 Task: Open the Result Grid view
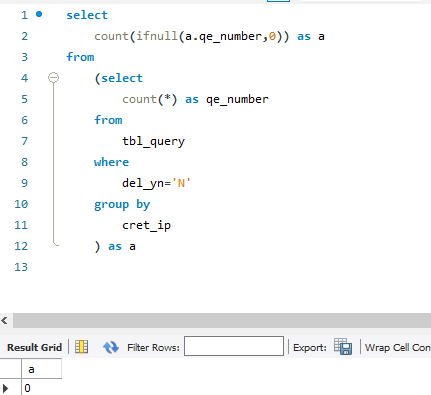click(x=34, y=347)
